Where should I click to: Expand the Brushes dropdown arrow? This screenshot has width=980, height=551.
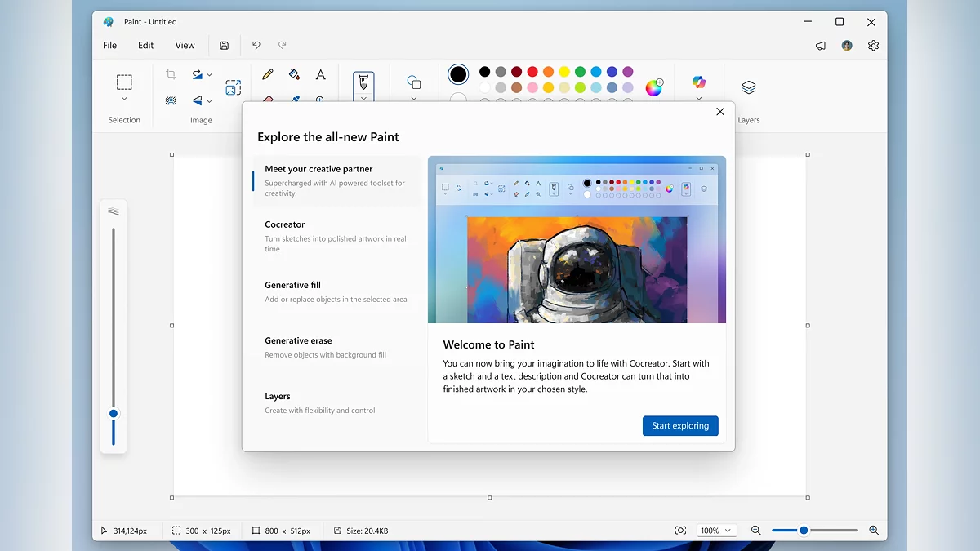(364, 98)
